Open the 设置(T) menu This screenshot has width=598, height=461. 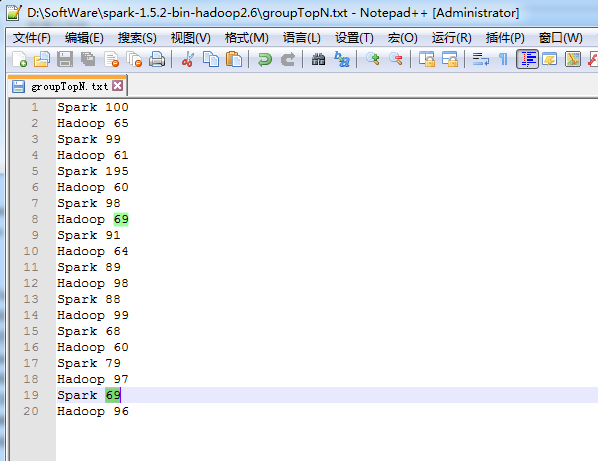tap(354, 38)
